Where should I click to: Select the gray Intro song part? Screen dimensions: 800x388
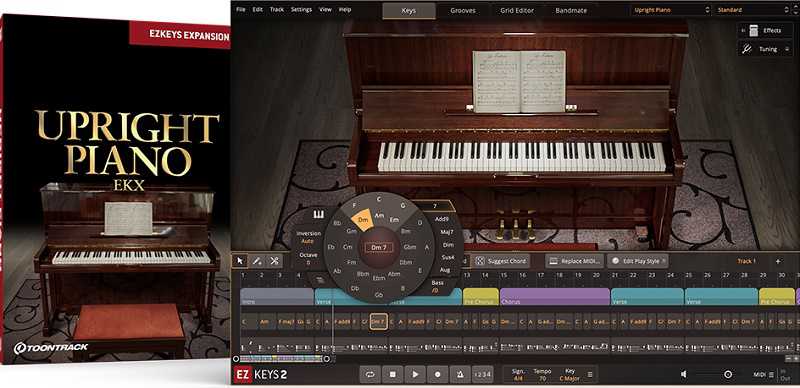[x=277, y=297]
